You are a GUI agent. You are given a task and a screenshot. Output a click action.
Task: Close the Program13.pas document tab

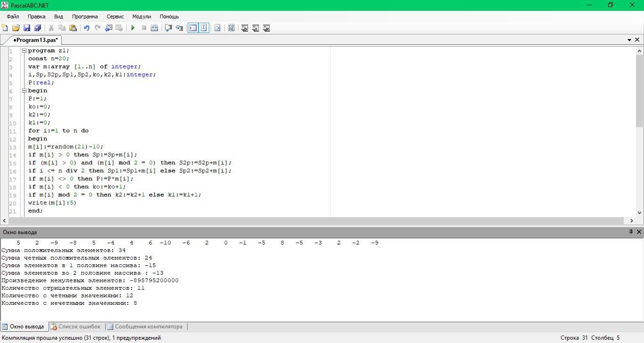pyautogui.click(x=637, y=40)
